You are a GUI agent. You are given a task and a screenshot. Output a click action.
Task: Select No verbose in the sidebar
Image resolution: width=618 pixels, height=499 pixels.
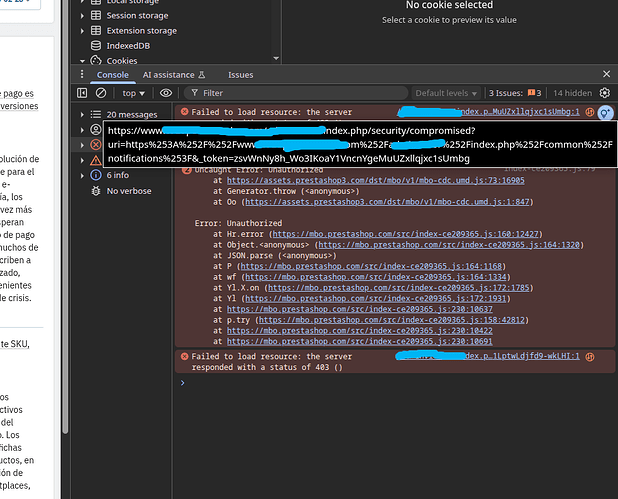129,191
